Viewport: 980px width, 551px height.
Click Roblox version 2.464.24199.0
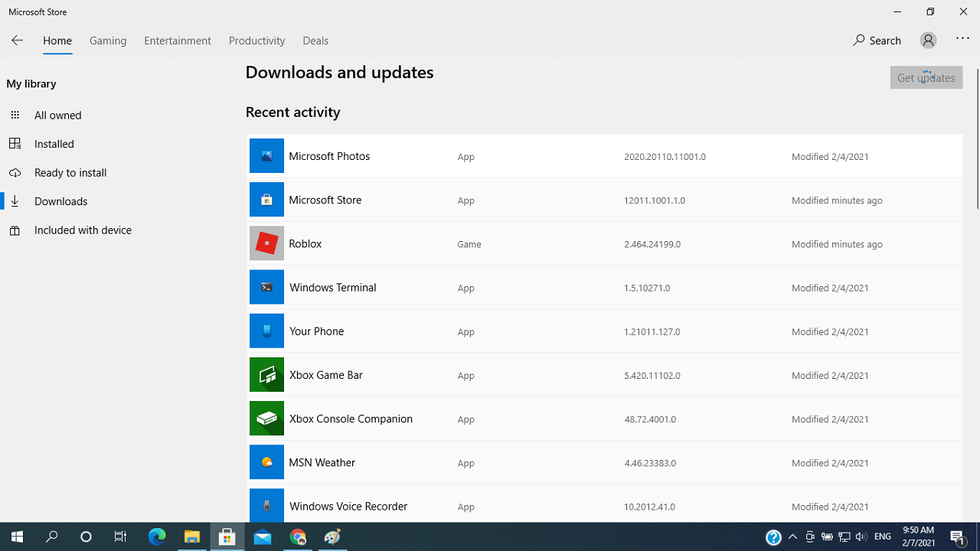point(652,244)
